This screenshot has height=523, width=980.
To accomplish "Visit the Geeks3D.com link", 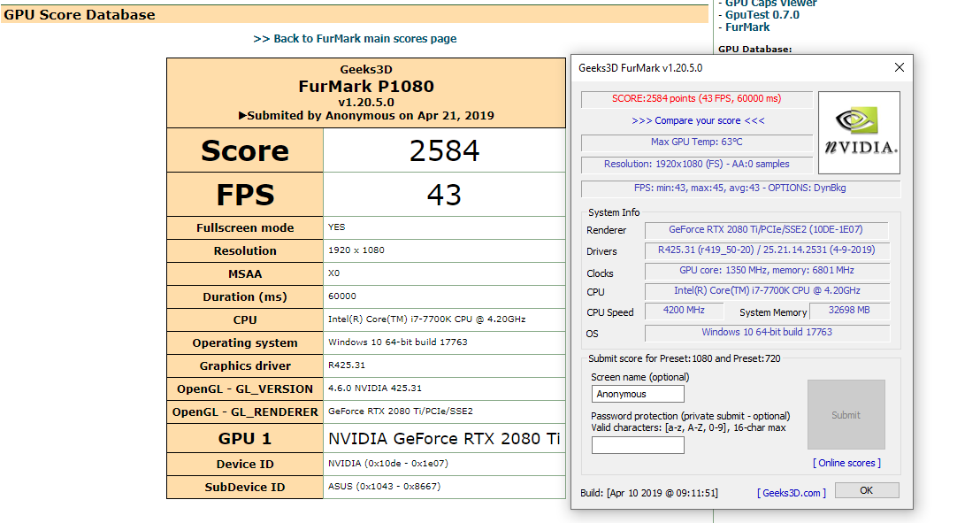I will click(x=792, y=493).
